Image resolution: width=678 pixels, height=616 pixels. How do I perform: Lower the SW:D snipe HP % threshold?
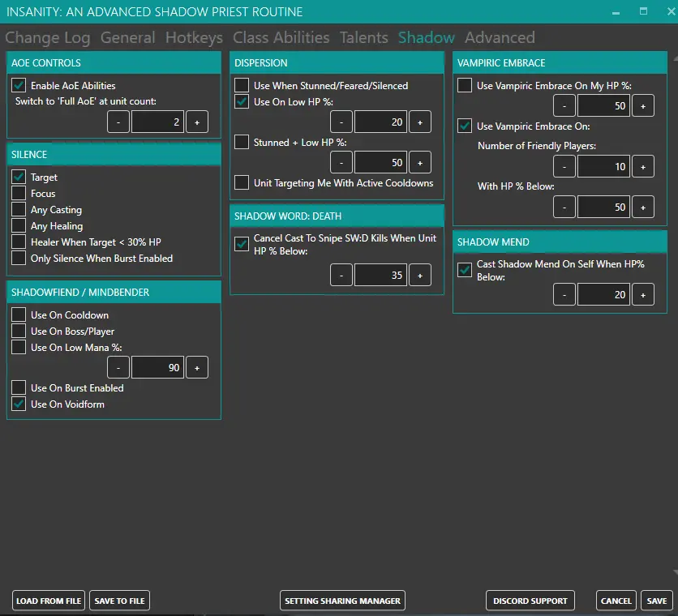[341, 275]
